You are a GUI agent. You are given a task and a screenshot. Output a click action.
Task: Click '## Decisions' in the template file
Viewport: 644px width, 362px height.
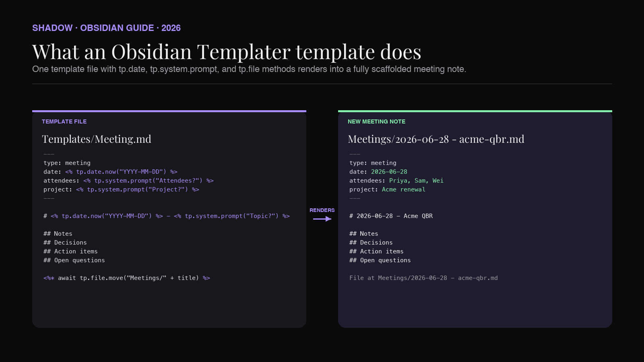(x=65, y=243)
